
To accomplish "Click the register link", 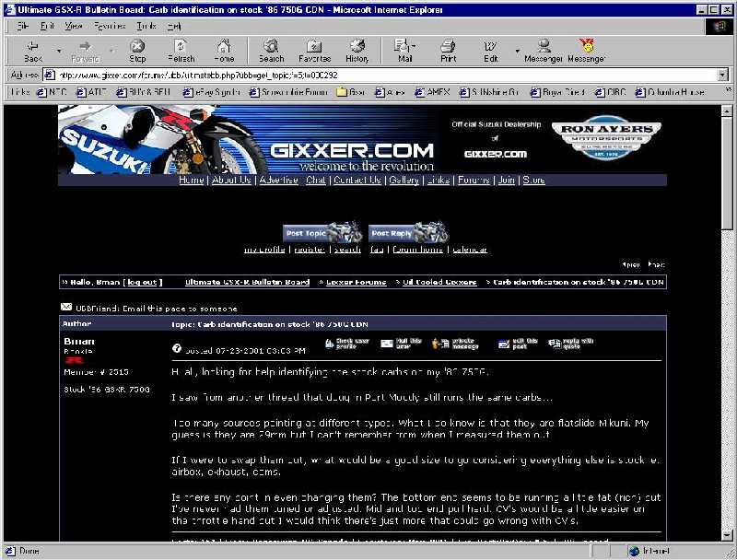I will tap(310, 250).
